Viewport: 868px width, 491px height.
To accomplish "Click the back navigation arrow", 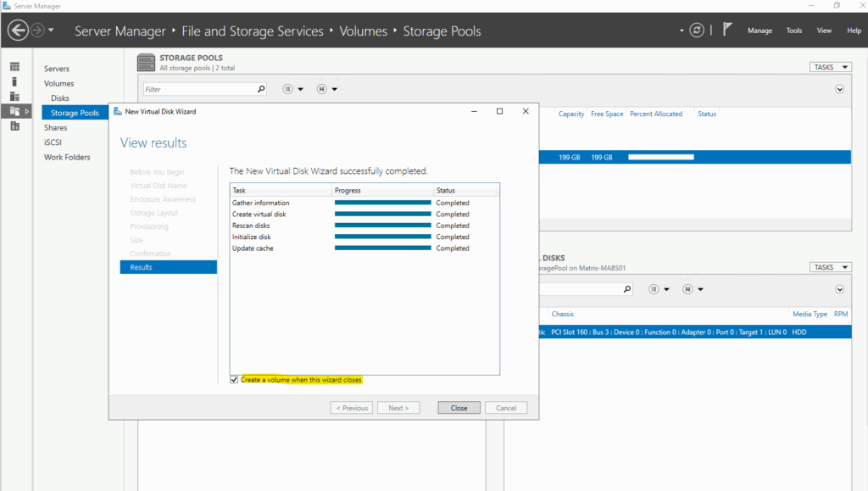I will 19,30.
